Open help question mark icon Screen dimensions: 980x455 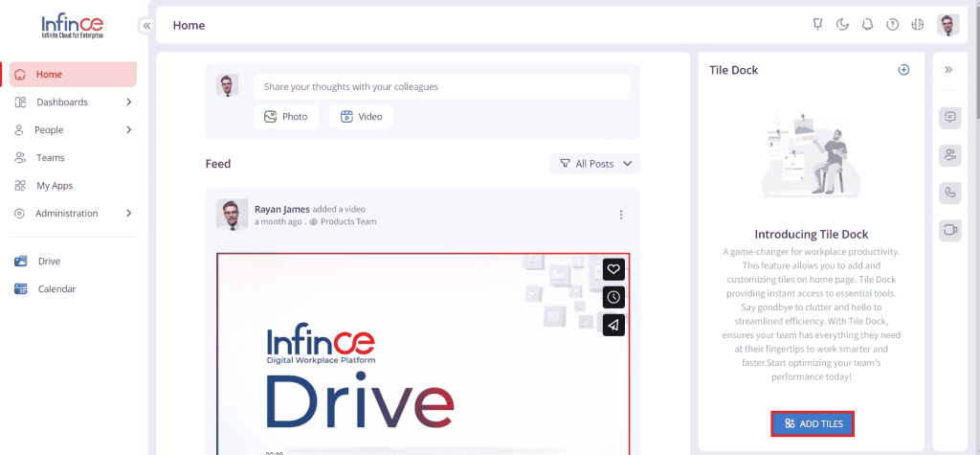893,24
